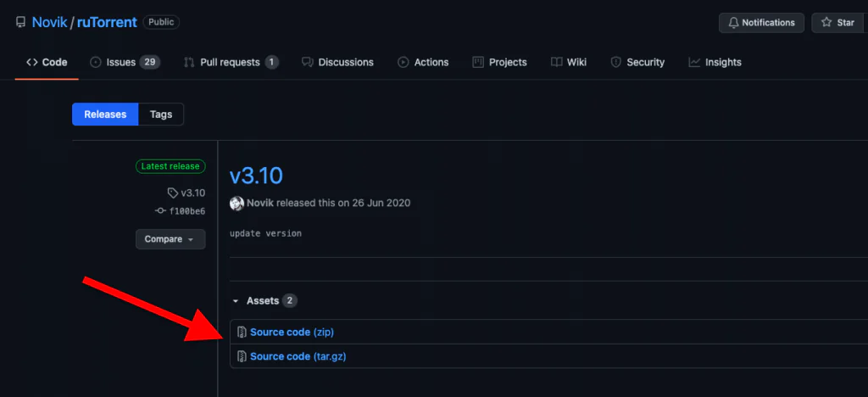Click the code brackets icon
This screenshot has width=868, height=397.
coord(32,62)
